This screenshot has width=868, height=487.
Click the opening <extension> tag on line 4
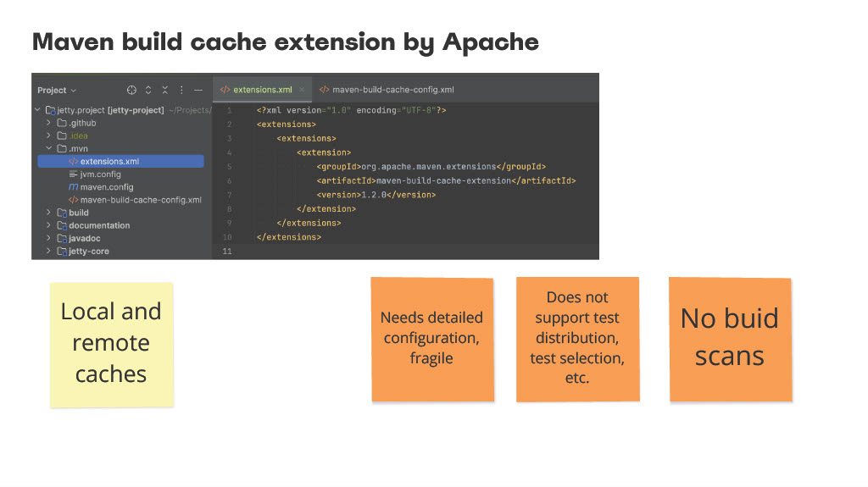(x=324, y=152)
